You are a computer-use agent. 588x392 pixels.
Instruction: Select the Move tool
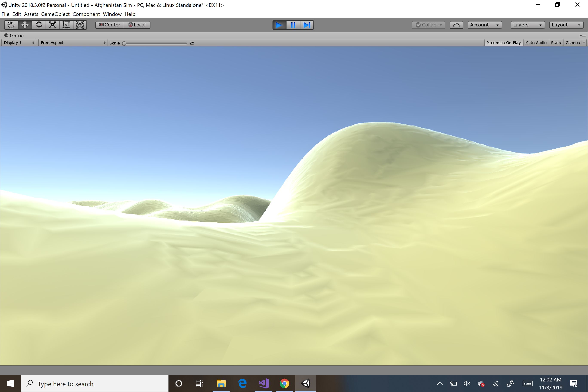[x=25, y=25]
